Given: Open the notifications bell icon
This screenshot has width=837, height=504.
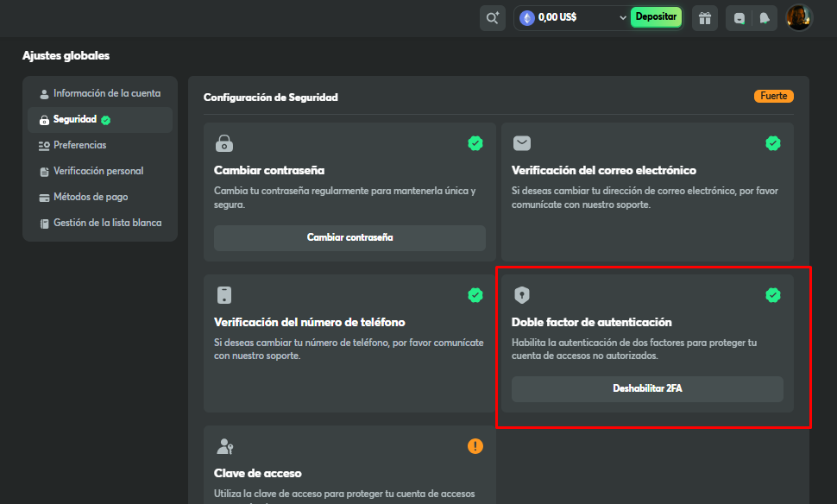Looking at the screenshot, I should pos(763,16).
